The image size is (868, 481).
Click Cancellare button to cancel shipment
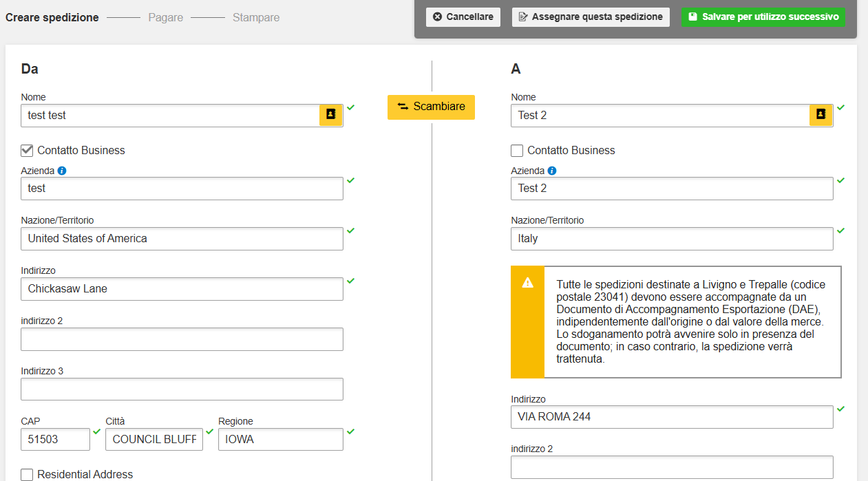(x=463, y=17)
